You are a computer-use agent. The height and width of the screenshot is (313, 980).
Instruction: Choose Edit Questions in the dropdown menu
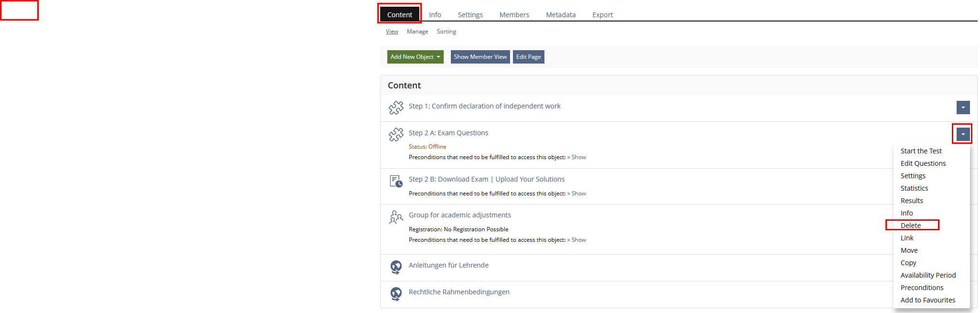tap(923, 163)
